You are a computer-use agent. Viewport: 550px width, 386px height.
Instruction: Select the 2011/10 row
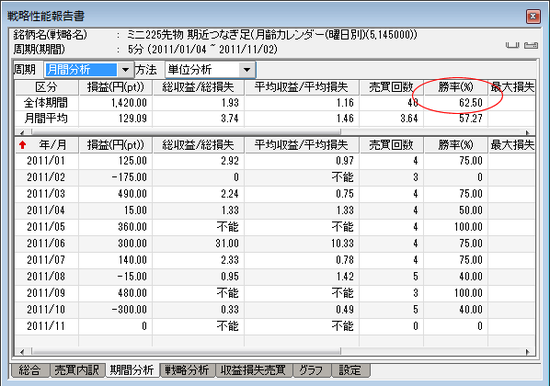(275, 309)
